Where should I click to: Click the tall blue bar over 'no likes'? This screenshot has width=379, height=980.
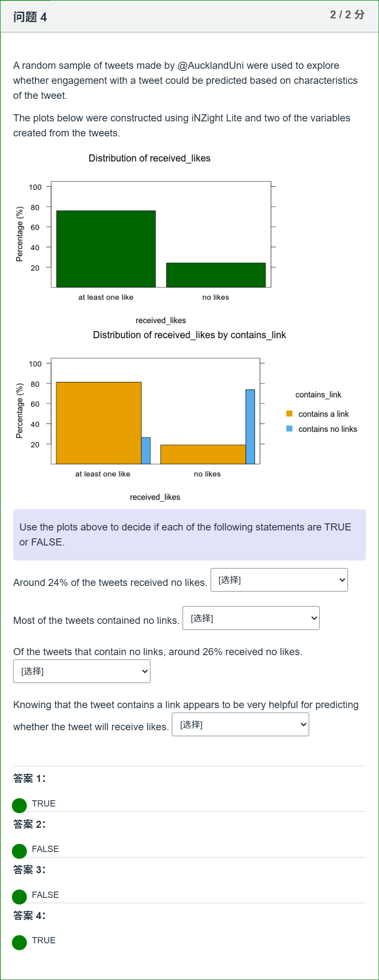coord(250,427)
